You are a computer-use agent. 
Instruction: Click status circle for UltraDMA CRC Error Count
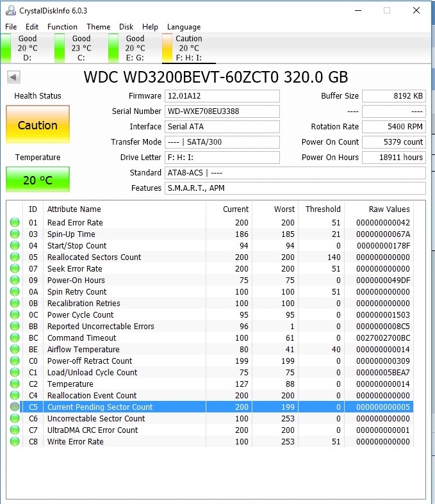point(15,430)
